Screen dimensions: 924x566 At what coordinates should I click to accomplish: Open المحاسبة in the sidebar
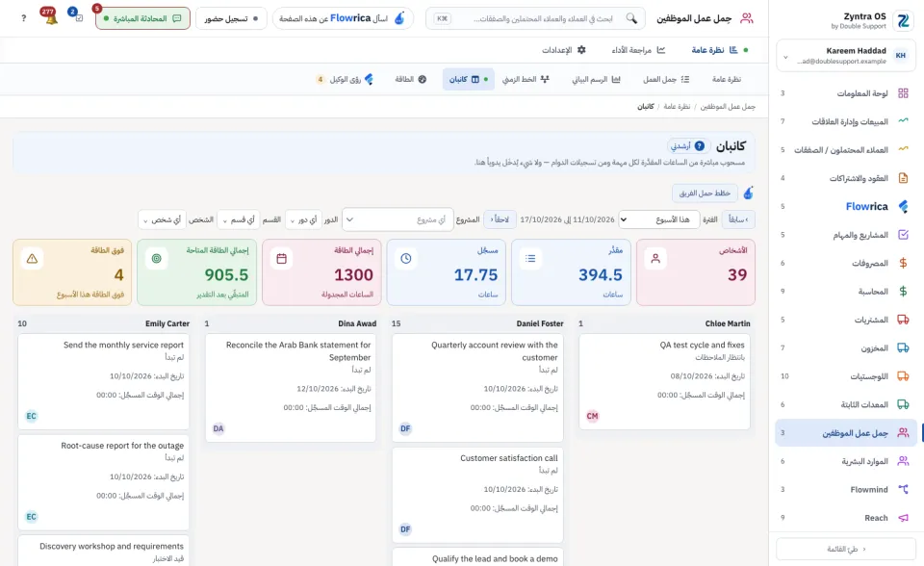point(846,292)
